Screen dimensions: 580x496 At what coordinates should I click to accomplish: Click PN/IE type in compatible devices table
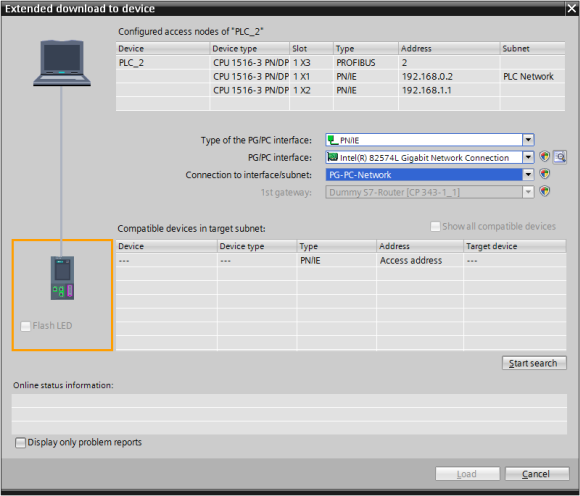(x=336, y=260)
